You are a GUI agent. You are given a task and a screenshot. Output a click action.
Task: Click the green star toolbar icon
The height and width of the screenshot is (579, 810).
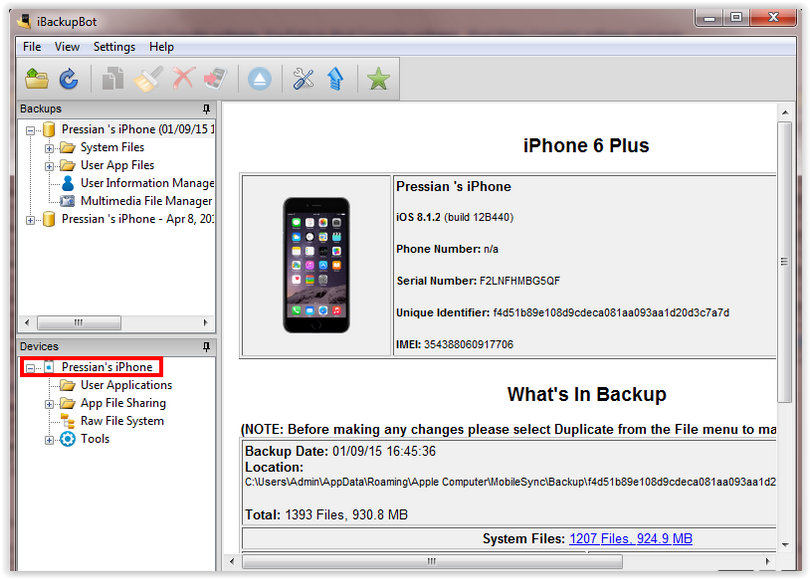tap(378, 79)
